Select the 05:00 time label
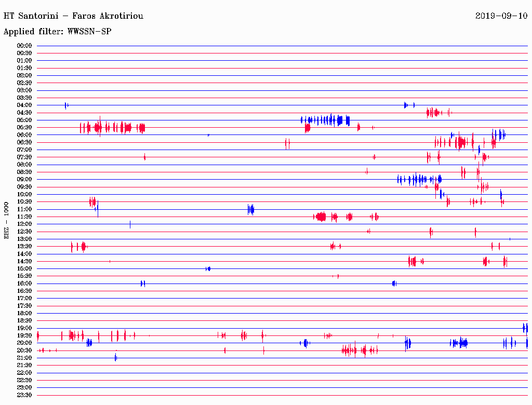This screenshot has height=405, width=532. [24, 120]
